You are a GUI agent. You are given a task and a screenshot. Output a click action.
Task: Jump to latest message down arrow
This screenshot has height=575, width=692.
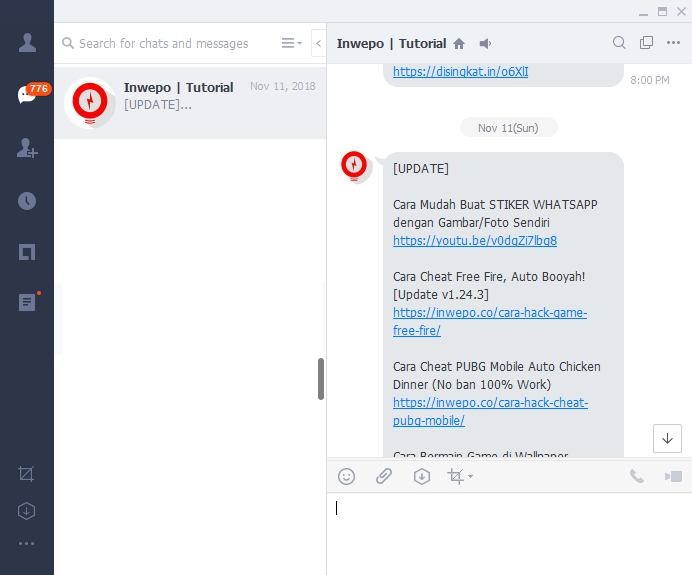[668, 438]
